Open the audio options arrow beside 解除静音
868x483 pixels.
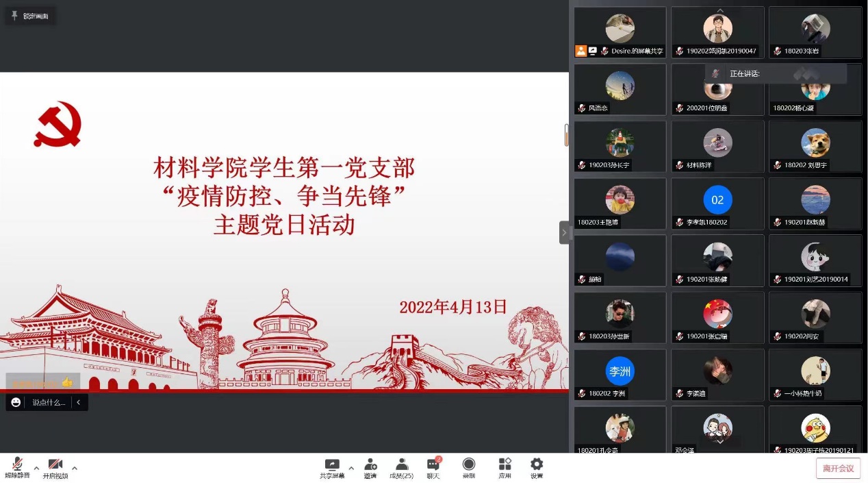36,469
